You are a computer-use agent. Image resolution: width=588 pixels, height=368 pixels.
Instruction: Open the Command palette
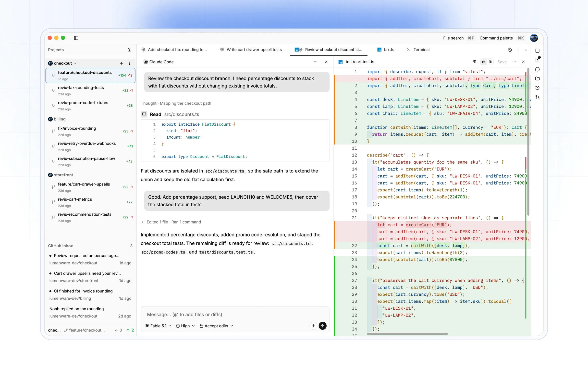pos(502,38)
